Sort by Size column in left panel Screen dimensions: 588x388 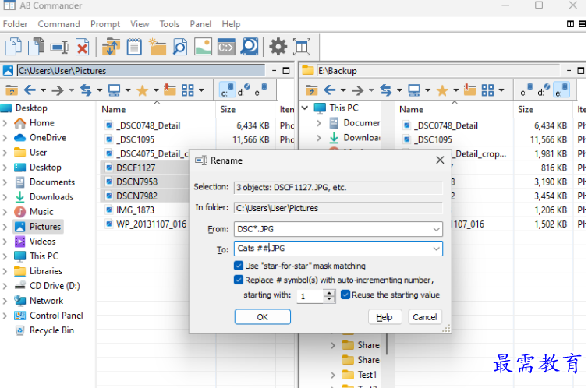(228, 109)
